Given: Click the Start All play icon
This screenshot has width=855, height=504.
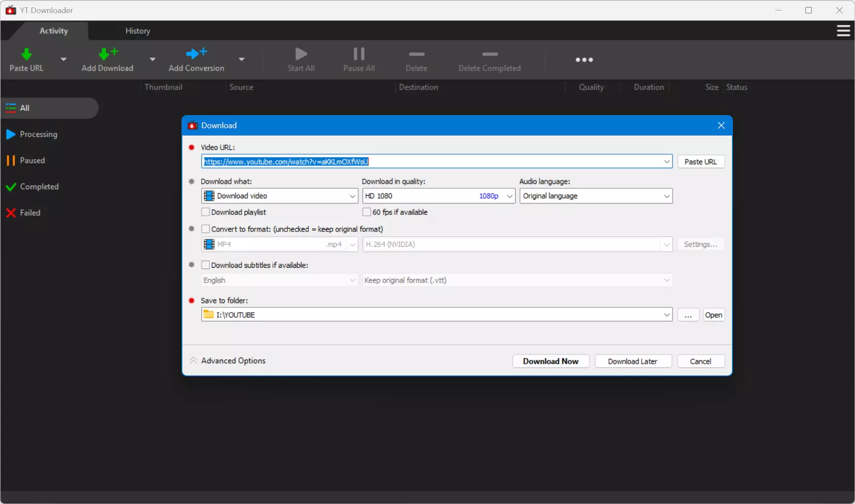Looking at the screenshot, I should 301,53.
